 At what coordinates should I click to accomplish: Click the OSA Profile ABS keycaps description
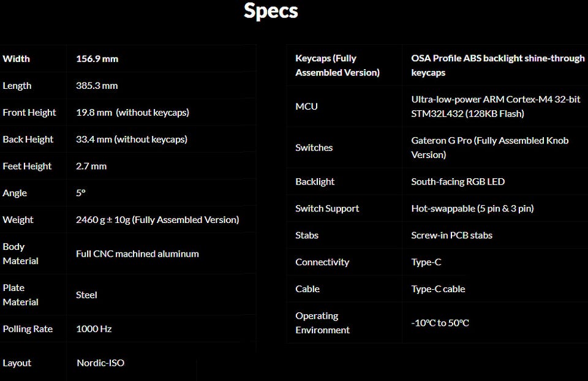[498, 66]
